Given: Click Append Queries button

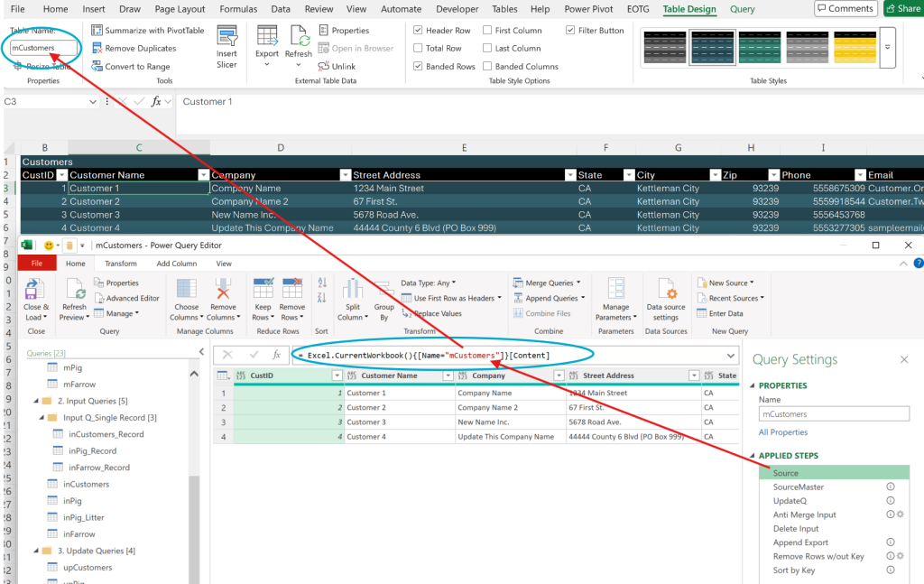Looking at the screenshot, I should point(550,298).
